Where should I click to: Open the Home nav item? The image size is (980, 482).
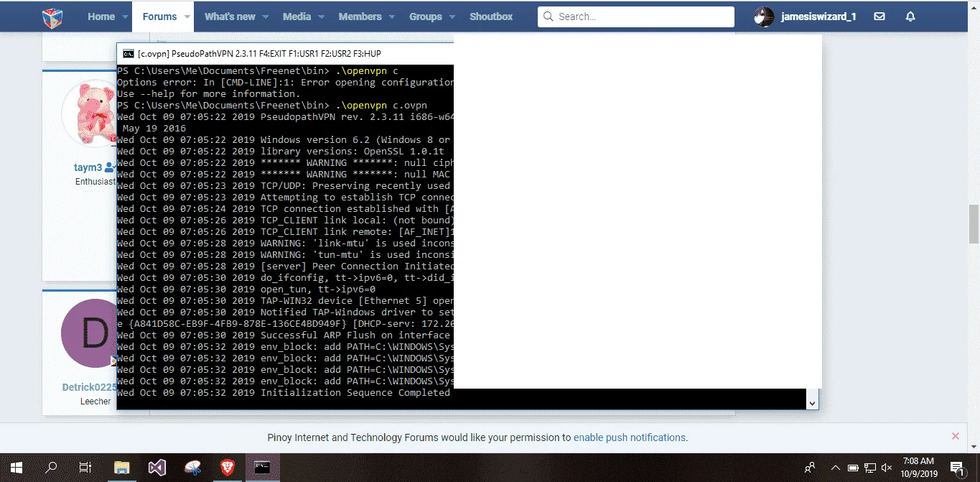click(101, 17)
